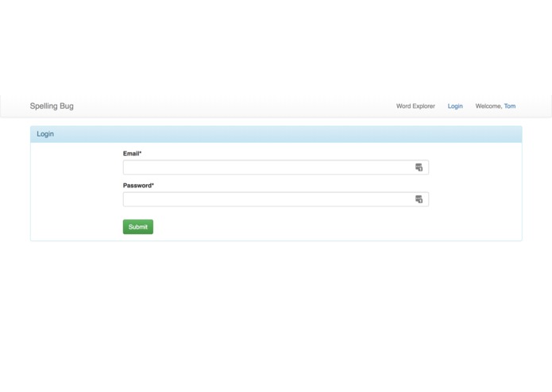
Task: Submit the login form
Action: click(x=138, y=227)
